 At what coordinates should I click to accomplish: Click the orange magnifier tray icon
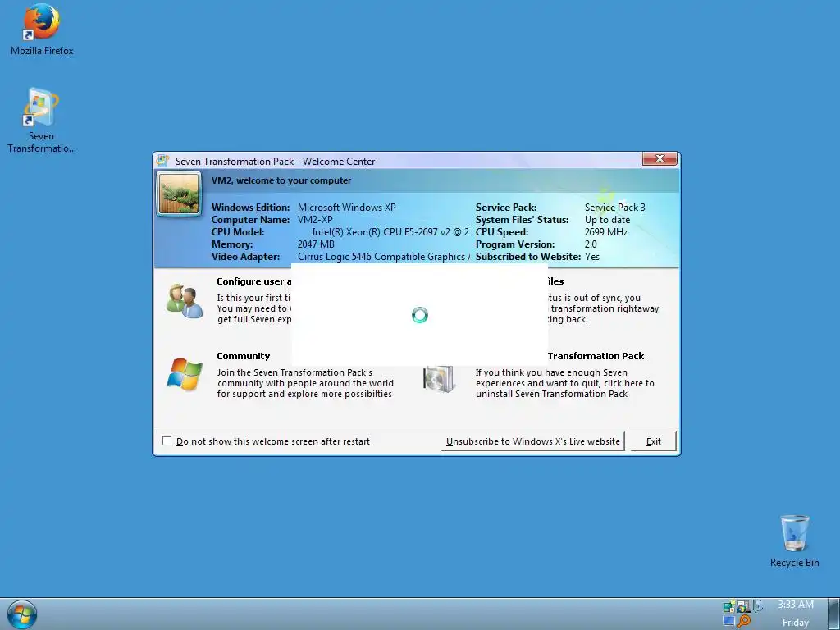click(743, 621)
